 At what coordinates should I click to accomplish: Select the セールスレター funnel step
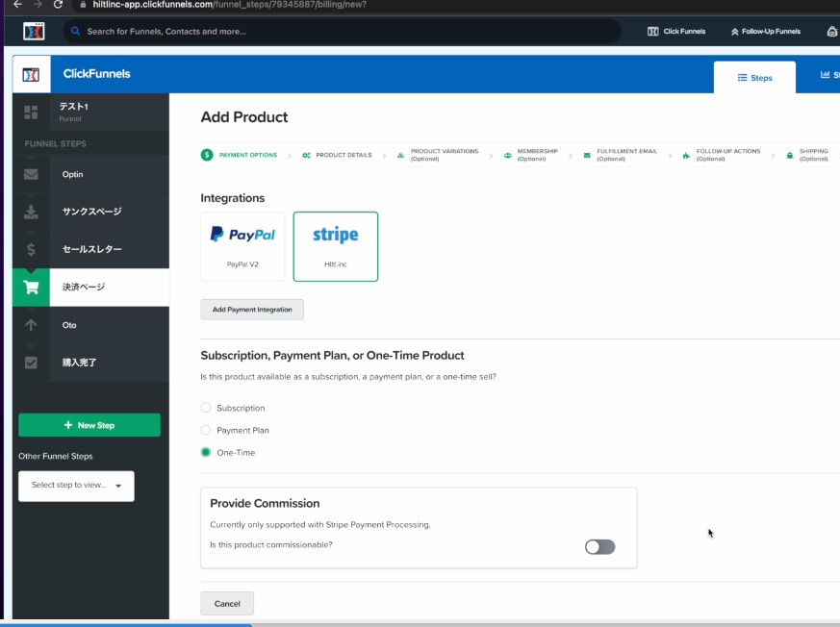pos(110,249)
